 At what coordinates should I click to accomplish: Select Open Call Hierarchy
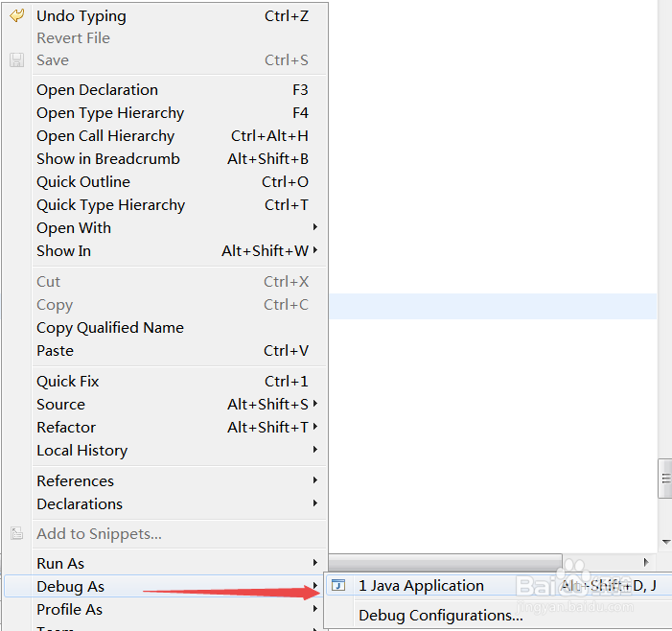coord(179,136)
